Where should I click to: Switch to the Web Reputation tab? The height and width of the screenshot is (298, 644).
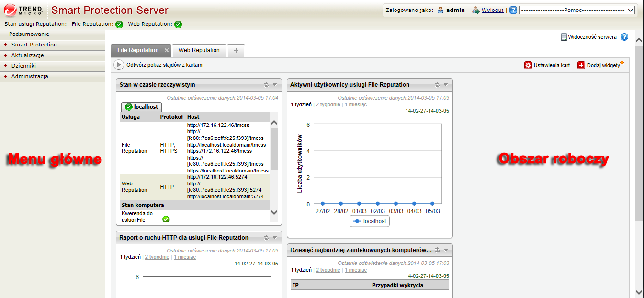click(199, 50)
